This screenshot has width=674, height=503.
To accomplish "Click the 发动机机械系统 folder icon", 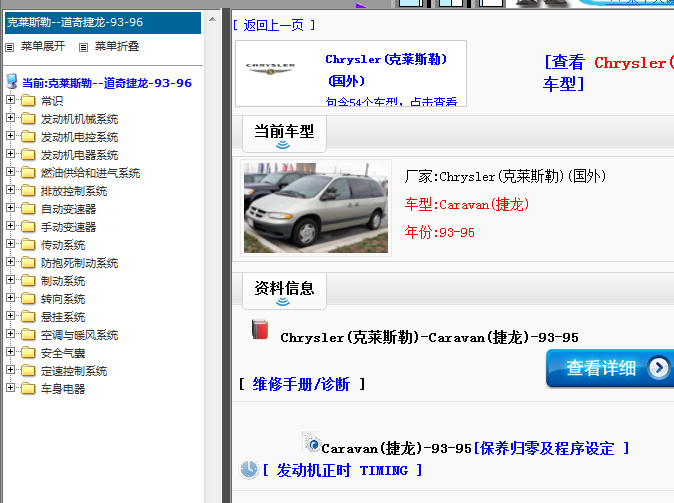I will (x=28, y=119).
